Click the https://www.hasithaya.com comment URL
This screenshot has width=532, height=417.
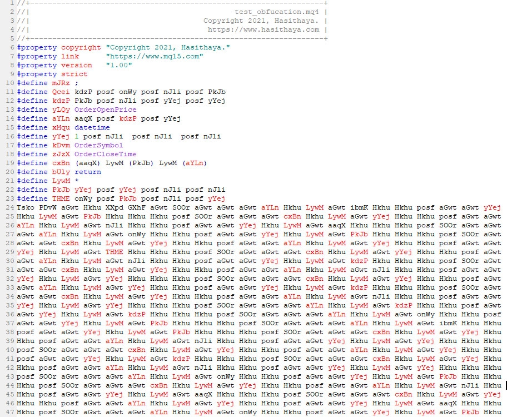coord(263,29)
